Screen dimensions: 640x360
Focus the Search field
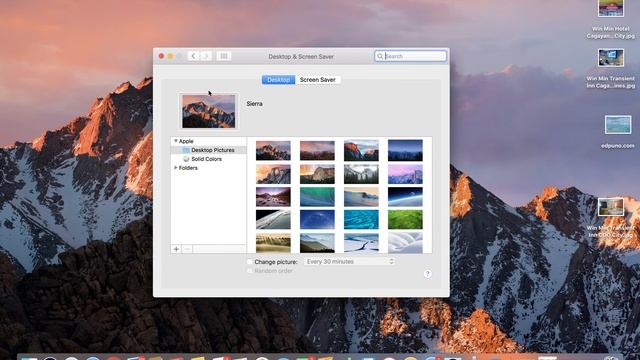pos(410,56)
